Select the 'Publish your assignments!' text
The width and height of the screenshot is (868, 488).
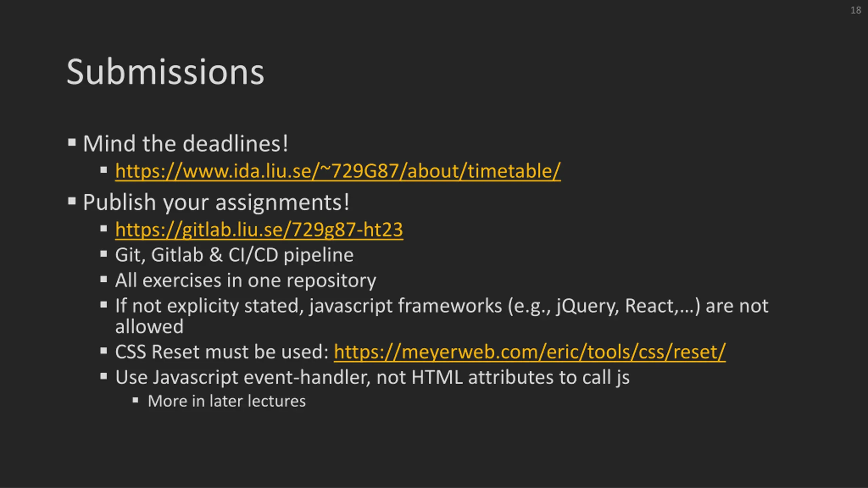[x=216, y=202]
